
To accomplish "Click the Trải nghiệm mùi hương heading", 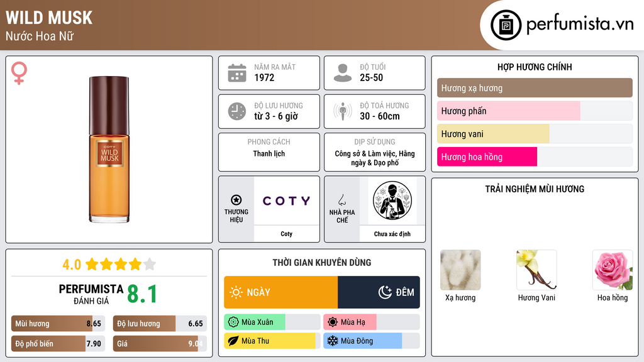I will [x=535, y=189].
